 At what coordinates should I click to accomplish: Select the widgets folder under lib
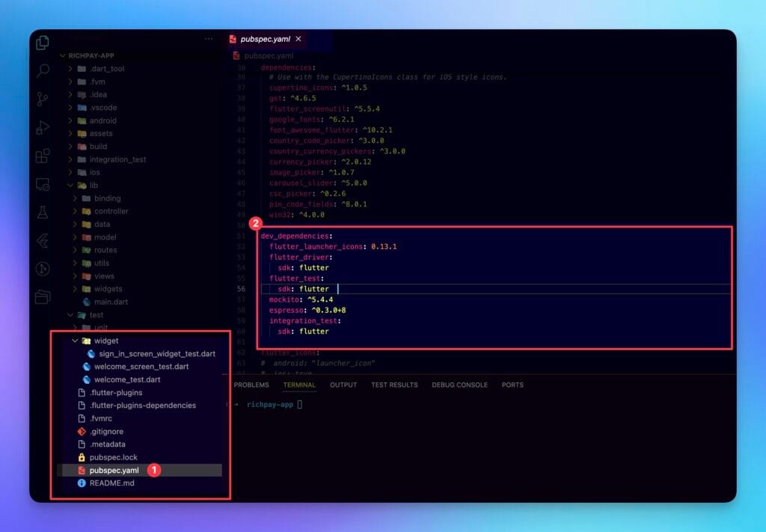(108, 290)
